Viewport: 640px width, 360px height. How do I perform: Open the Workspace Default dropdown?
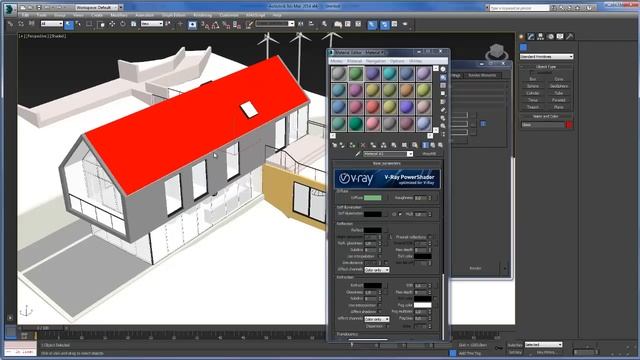point(98,7)
